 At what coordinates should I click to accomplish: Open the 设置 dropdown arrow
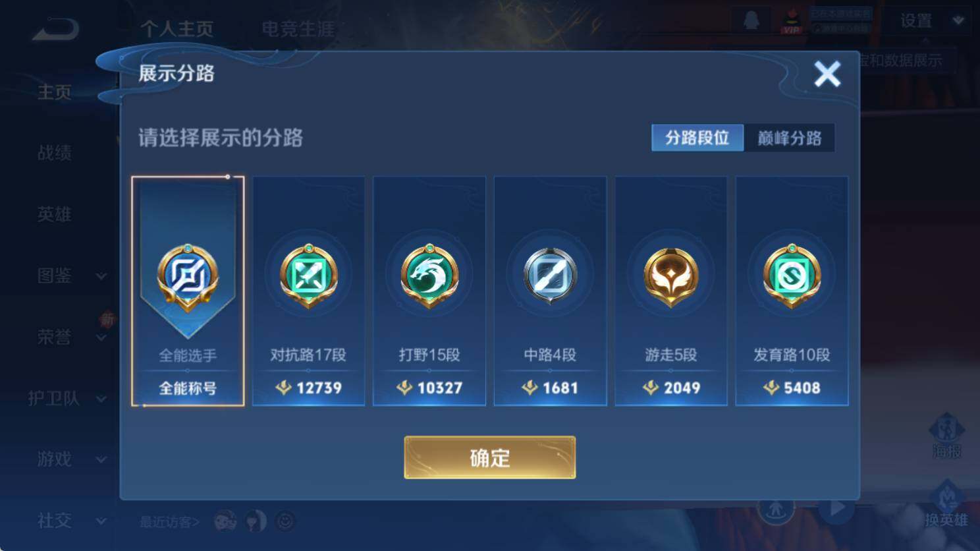point(958,20)
